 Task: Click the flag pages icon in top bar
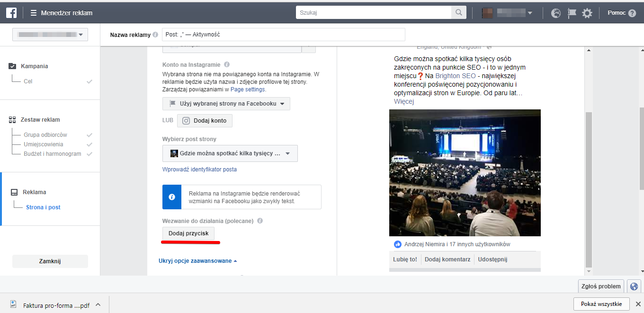tap(572, 13)
